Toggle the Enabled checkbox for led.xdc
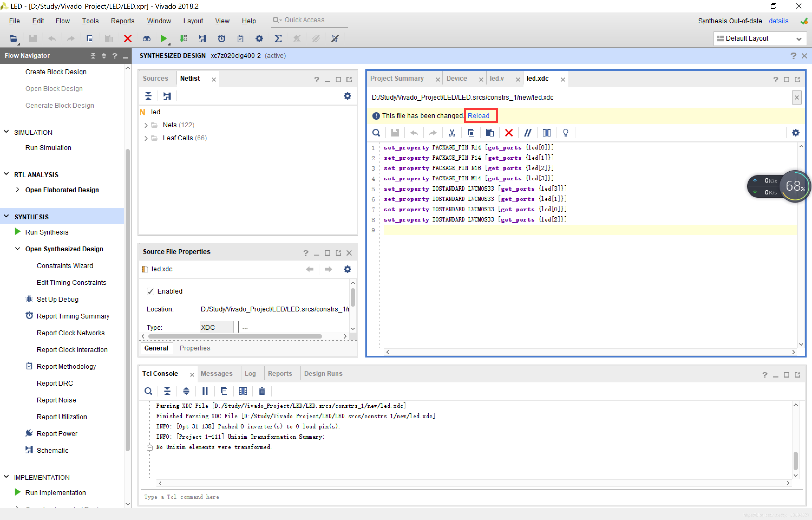 [x=150, y=291]
